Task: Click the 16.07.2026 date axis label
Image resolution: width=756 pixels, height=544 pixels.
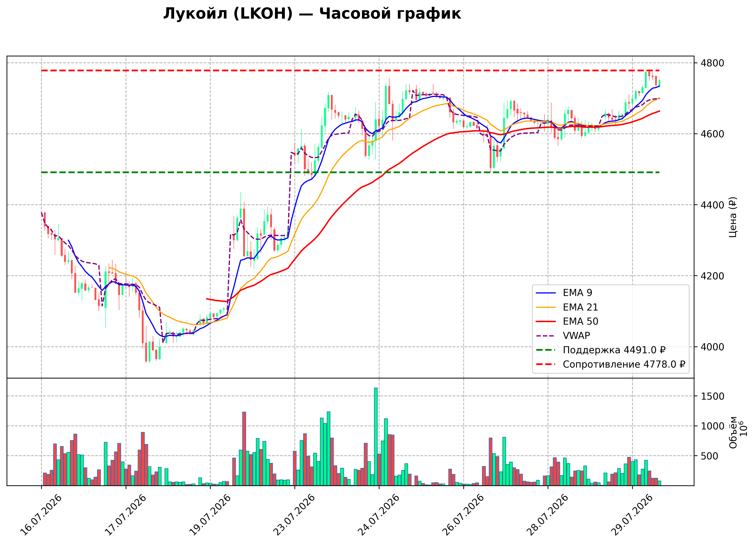Action: point(41,515)
